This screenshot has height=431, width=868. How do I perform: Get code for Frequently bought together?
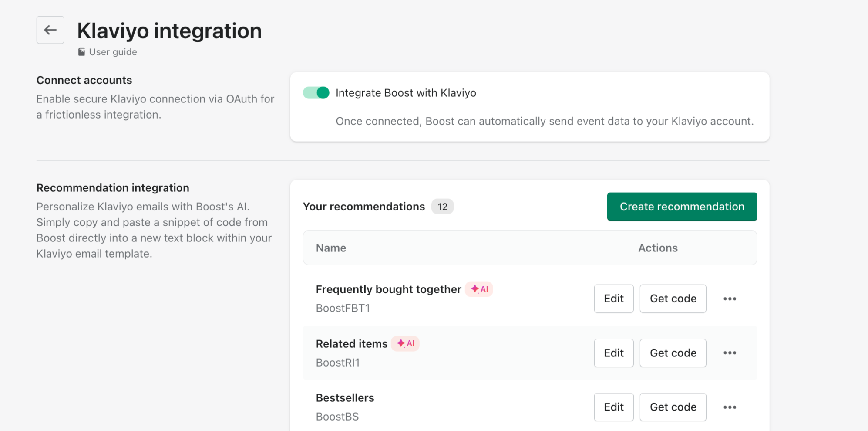(673, 299)
